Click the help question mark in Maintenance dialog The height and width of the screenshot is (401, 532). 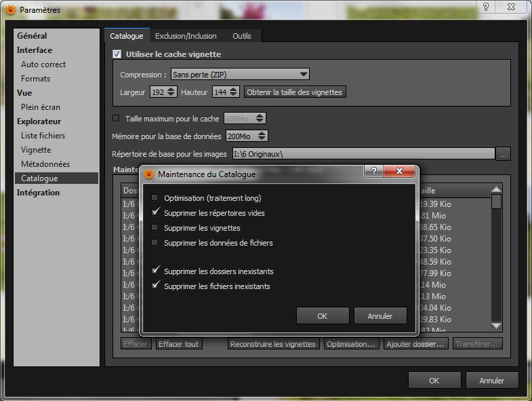pos(373,171)
